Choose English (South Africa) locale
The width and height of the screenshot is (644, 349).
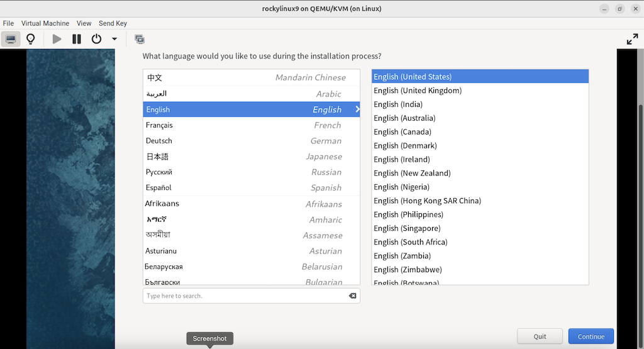(x=480, y=242)
